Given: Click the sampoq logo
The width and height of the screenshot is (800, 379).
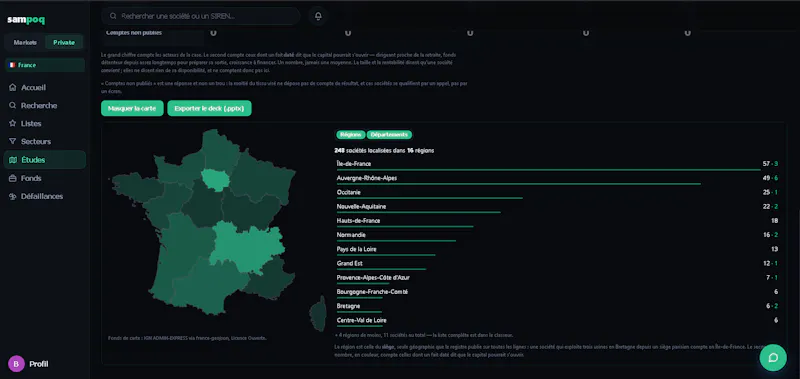Looking at the screenshot, I should tap(26, 20).
